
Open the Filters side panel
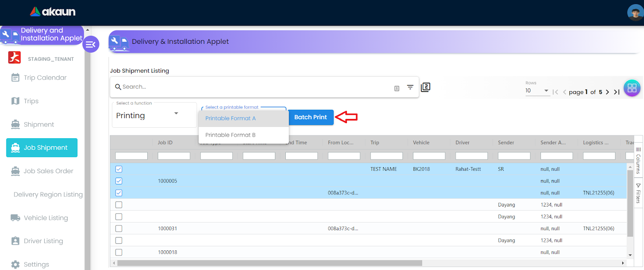tap(638, 193)
